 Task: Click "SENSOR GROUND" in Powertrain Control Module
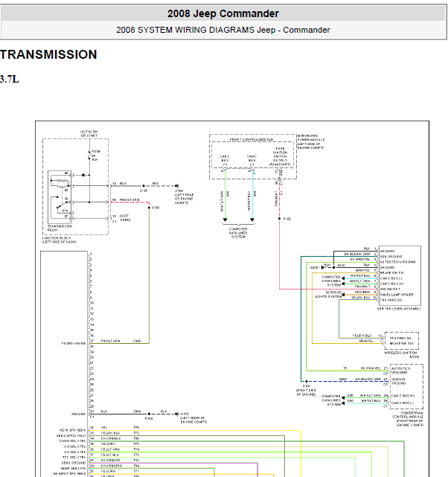click(398, 382)
